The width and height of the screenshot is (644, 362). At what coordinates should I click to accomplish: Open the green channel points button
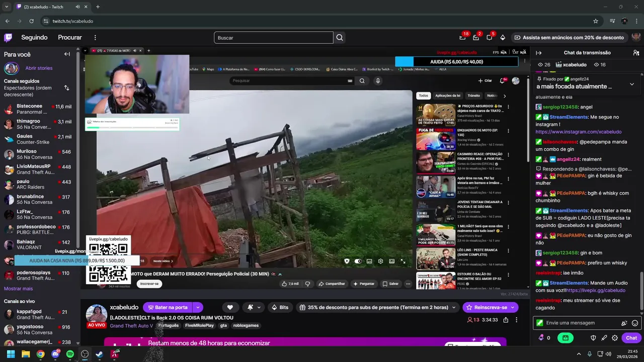point(566,338)
